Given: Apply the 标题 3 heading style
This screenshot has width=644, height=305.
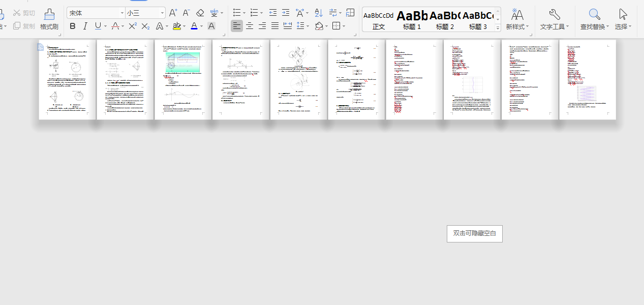Looking at the screenshot, I should tap(478, 20).
